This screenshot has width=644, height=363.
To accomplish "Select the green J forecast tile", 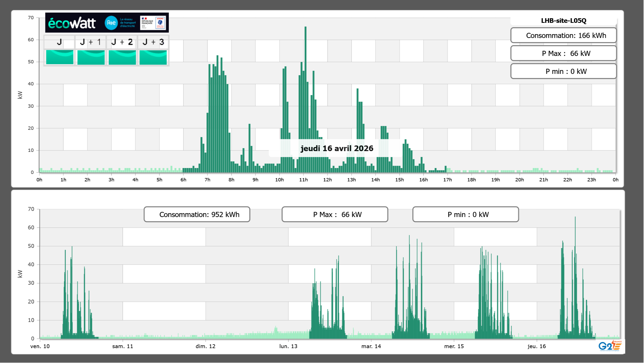I will 60,57.
